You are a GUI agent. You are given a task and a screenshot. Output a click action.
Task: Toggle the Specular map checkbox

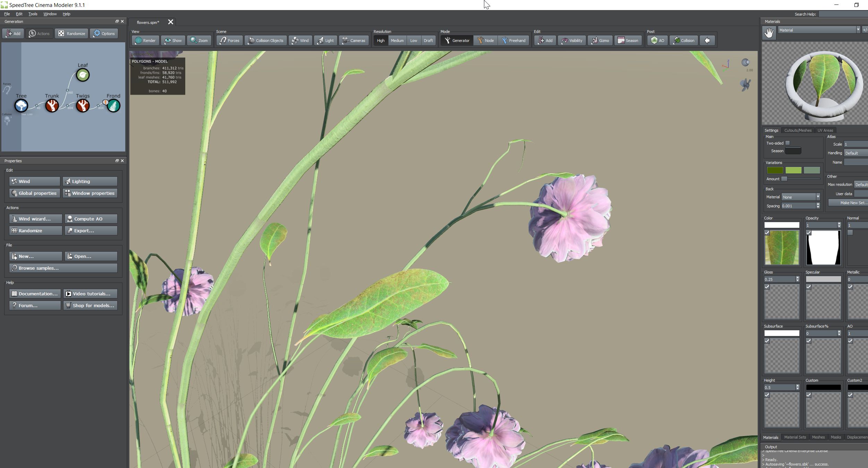[809, 287]
